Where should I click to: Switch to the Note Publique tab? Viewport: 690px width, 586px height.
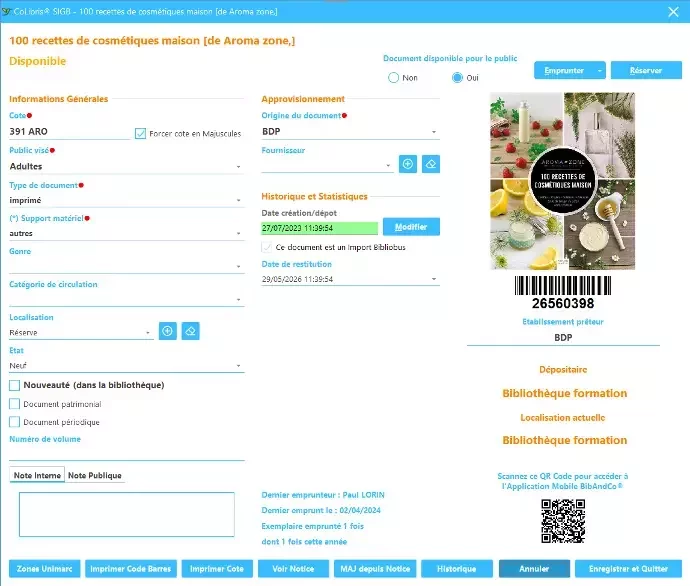pos(95,475)
